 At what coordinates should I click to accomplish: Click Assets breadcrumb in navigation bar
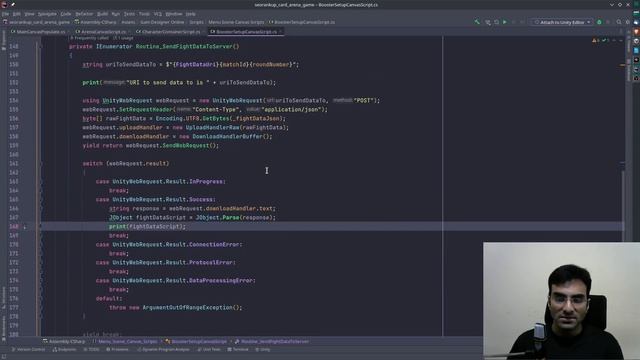(x=128, y=22)
